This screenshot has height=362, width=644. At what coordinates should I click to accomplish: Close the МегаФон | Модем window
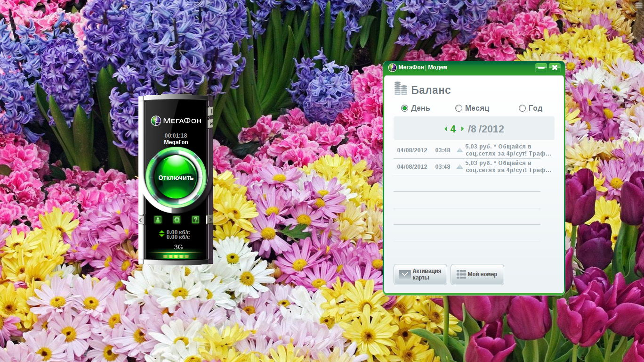click(555, 68)
